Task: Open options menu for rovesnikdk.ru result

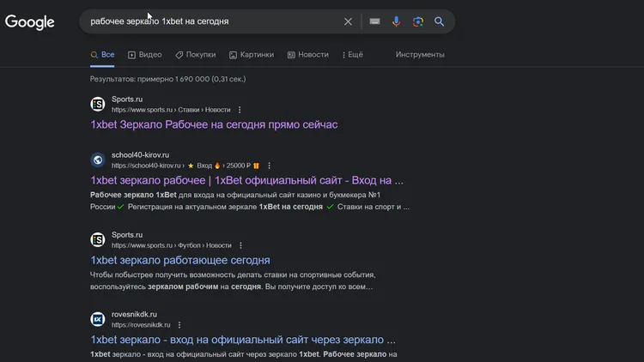Action: click(179, 325)
